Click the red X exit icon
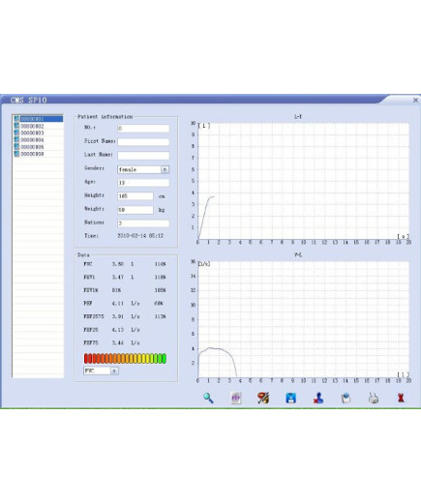This screenshot has width=421, height=504. tap(401, 398)
